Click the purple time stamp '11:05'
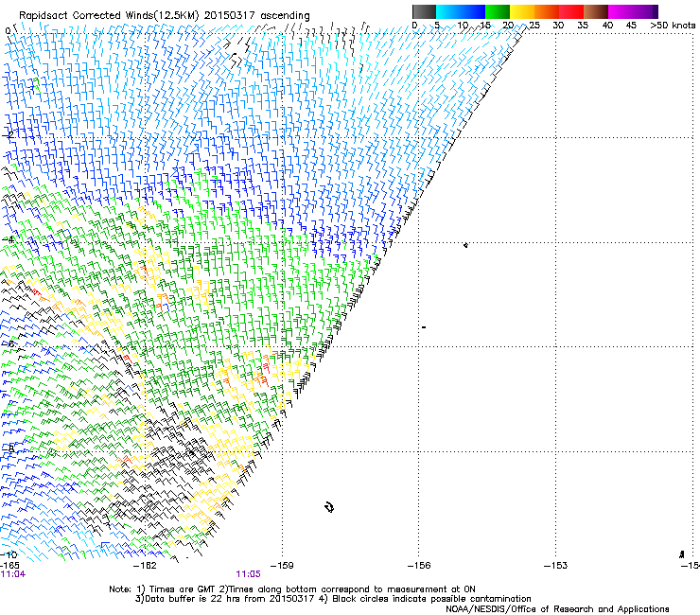This screenshot has width=700, height=615. coord(248,574)
